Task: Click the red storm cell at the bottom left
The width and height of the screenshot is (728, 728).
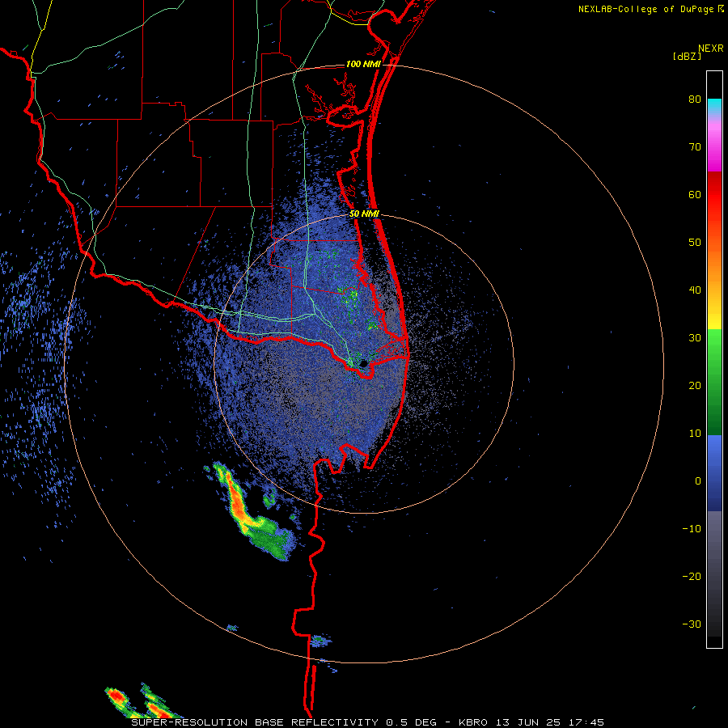Action: (x=116, y=696)
